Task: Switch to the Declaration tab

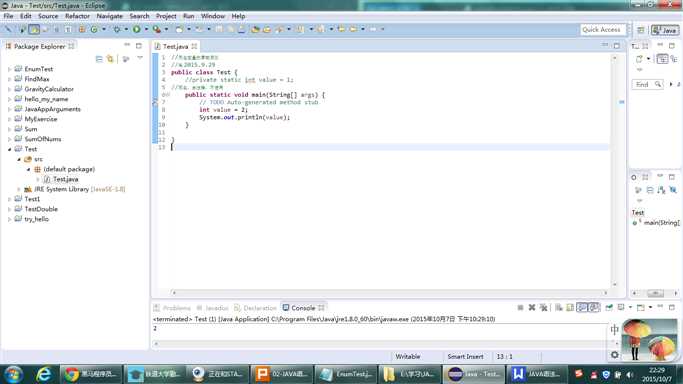Action: click(255, 308)
